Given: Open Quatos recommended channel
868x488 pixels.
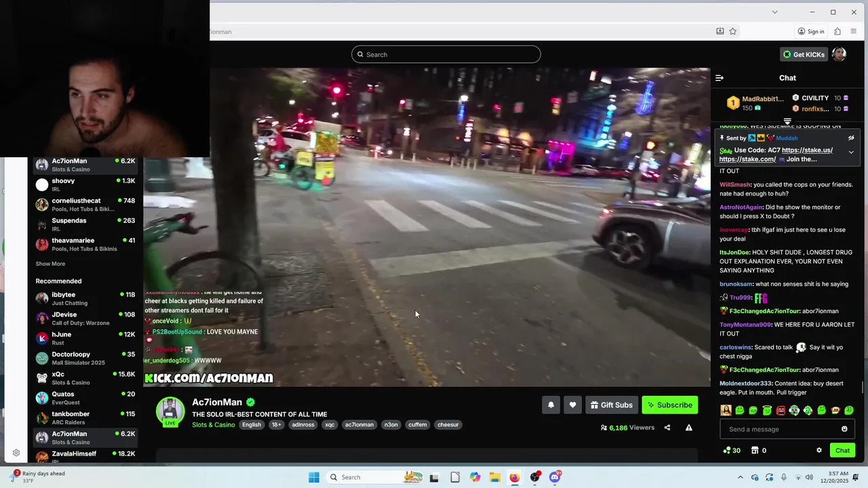Looking at the screenshot, I should [x=86, y=398].
